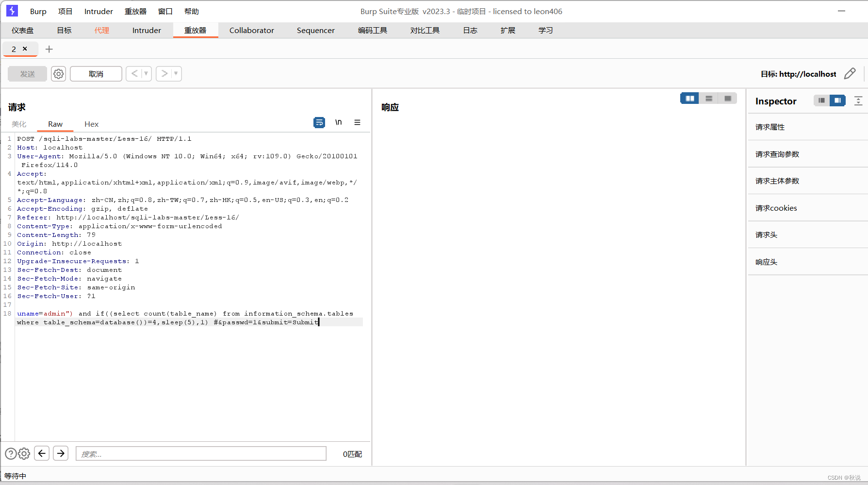
Task: Click the request search input field
Action: pyautogui.click(x=201, y=453)
